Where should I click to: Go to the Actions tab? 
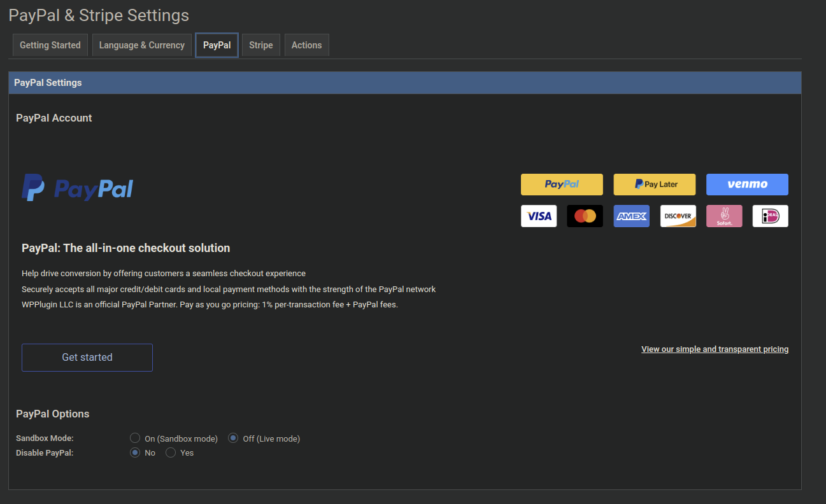(x=307, y=45)
